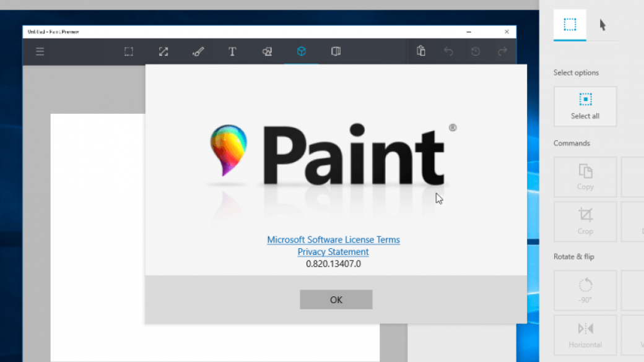644x362 pixels.
Task: Click the version number 0.820.13407.0
Action: click(334, 264)
